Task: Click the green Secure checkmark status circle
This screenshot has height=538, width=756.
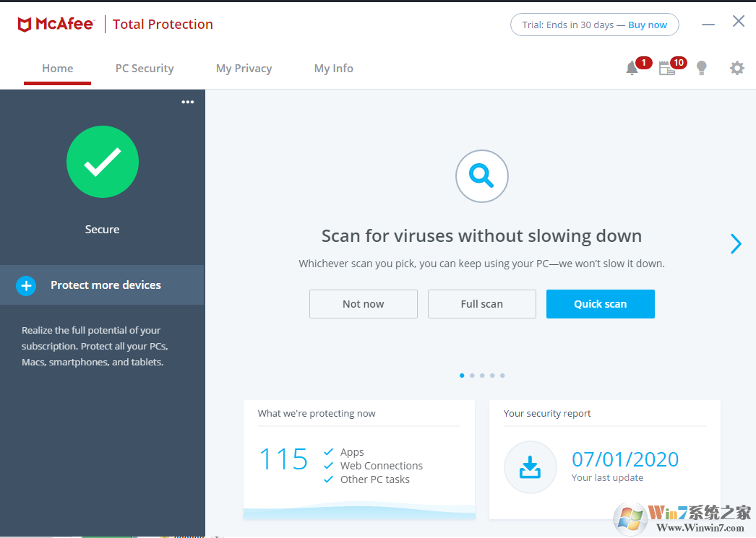Action: click(102, 162)
